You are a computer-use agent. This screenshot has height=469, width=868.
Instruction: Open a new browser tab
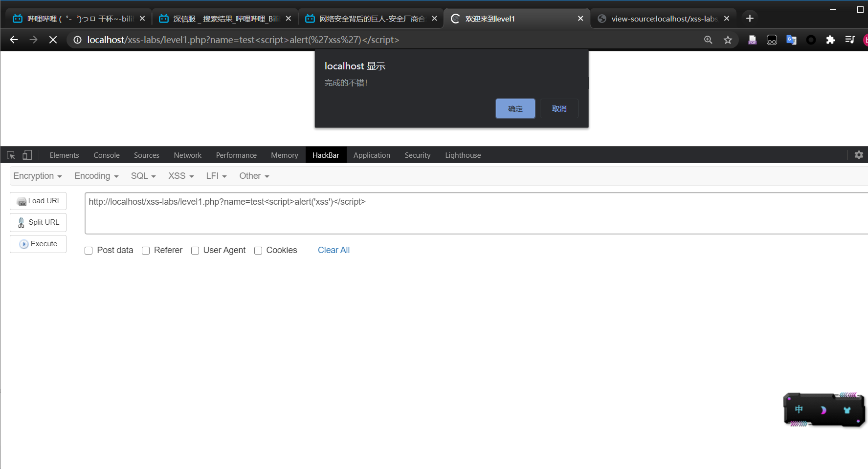click(750, 19)
